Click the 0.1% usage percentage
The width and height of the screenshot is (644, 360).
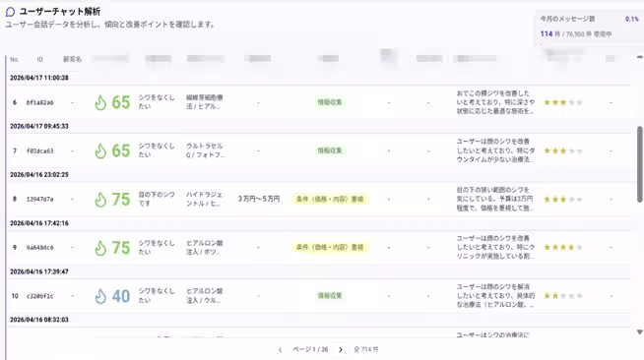tap(632, 19)
